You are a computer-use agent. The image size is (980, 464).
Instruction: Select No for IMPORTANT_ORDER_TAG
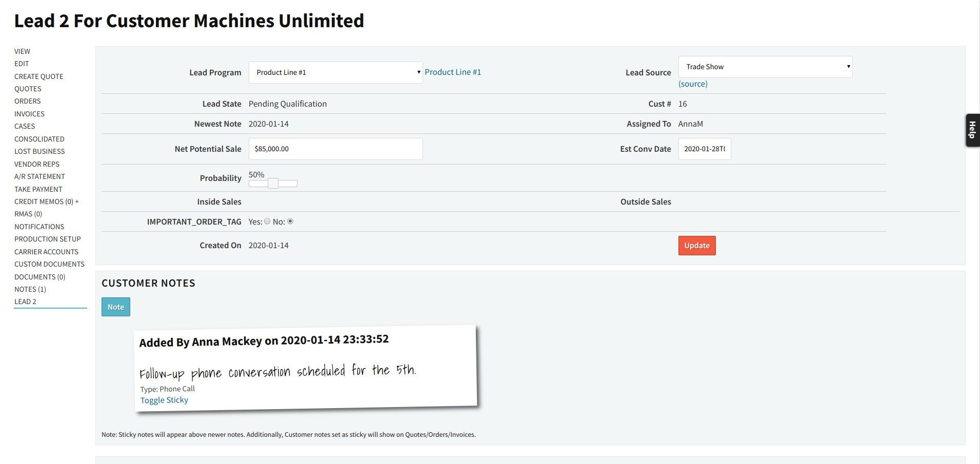290,221
